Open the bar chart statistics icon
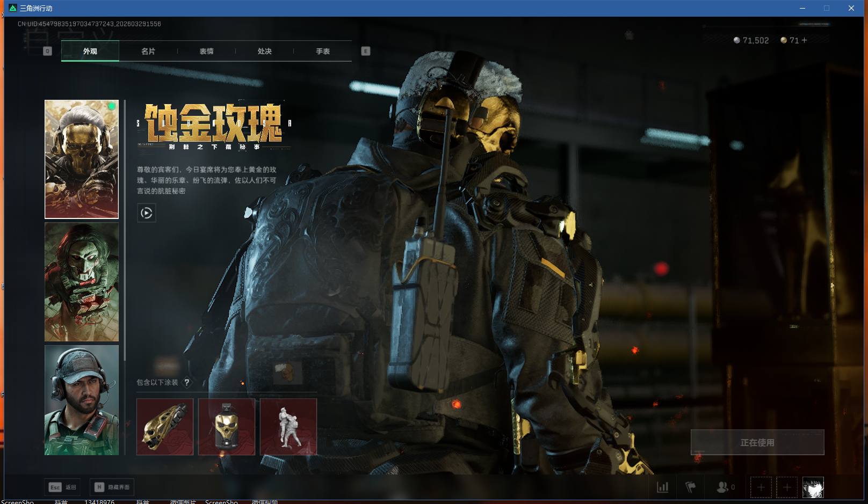The width and height of the screenshot is (868, 504). tap(663, 487)
